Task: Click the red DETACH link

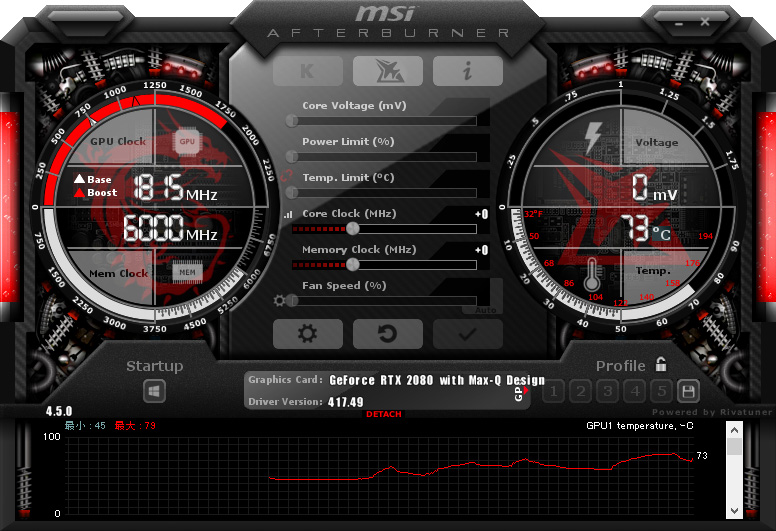Action: tap(384, 414)
